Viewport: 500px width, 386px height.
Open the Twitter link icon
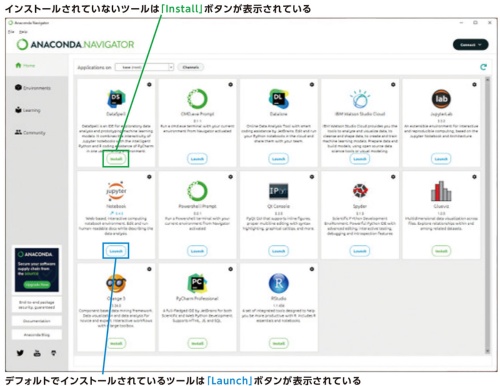point(20,353)
